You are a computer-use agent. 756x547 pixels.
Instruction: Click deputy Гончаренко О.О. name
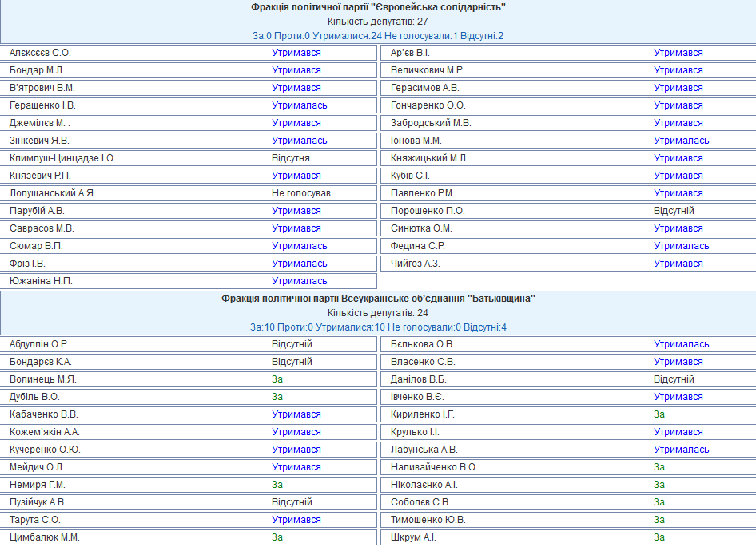tap(428, 105)
